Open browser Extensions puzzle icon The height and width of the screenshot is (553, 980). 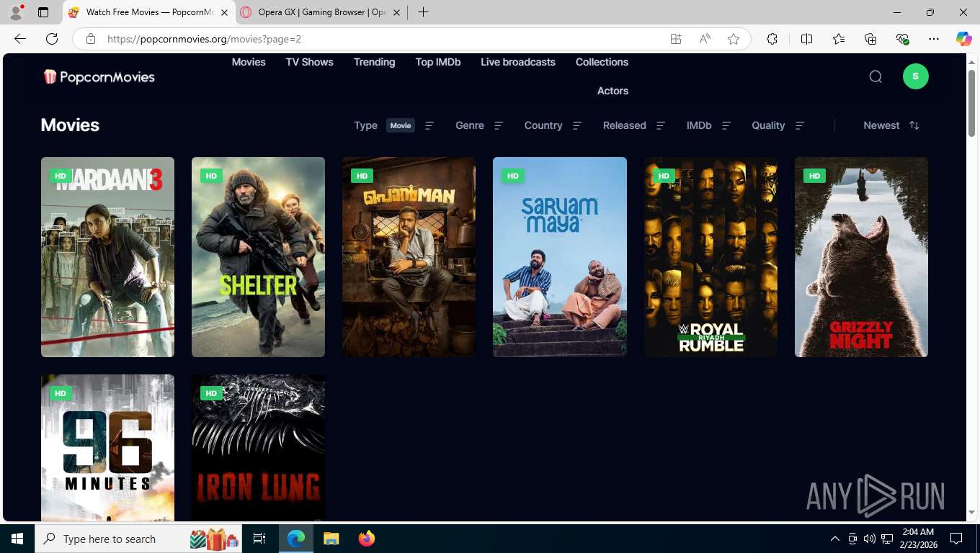tap(772, 39)
